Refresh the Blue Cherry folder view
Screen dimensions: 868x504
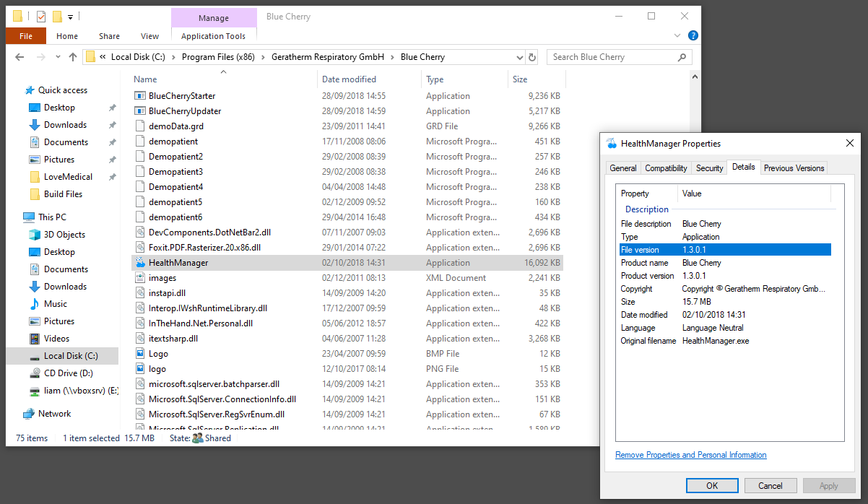point(532,57)
